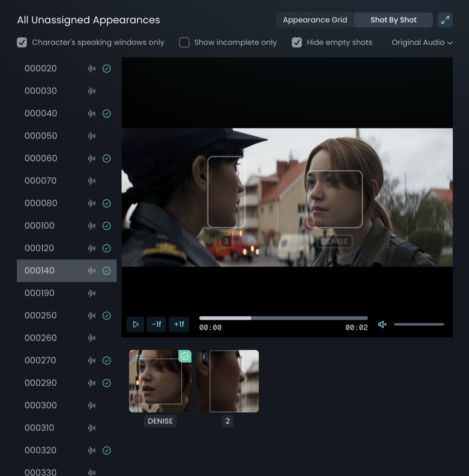Click waveform icon for shot 000190
The width and height of the screenshot is (469, 476).
click(92, 293)
